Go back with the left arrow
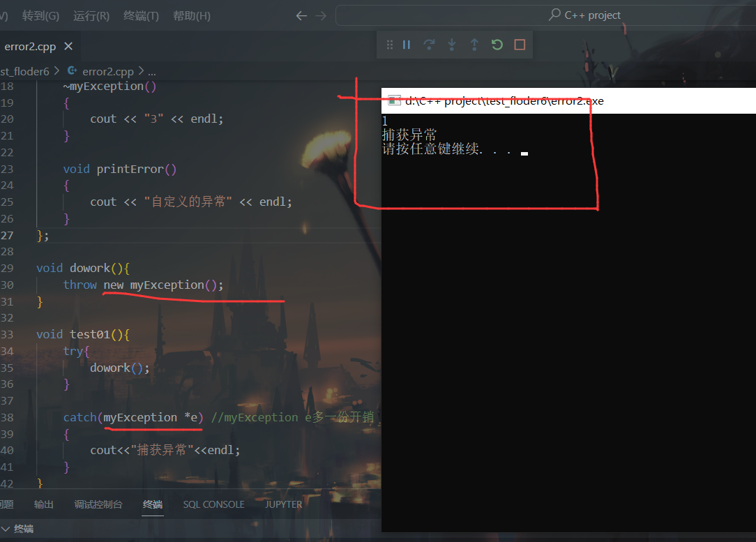The image size is (756, 542). point(301,15)
